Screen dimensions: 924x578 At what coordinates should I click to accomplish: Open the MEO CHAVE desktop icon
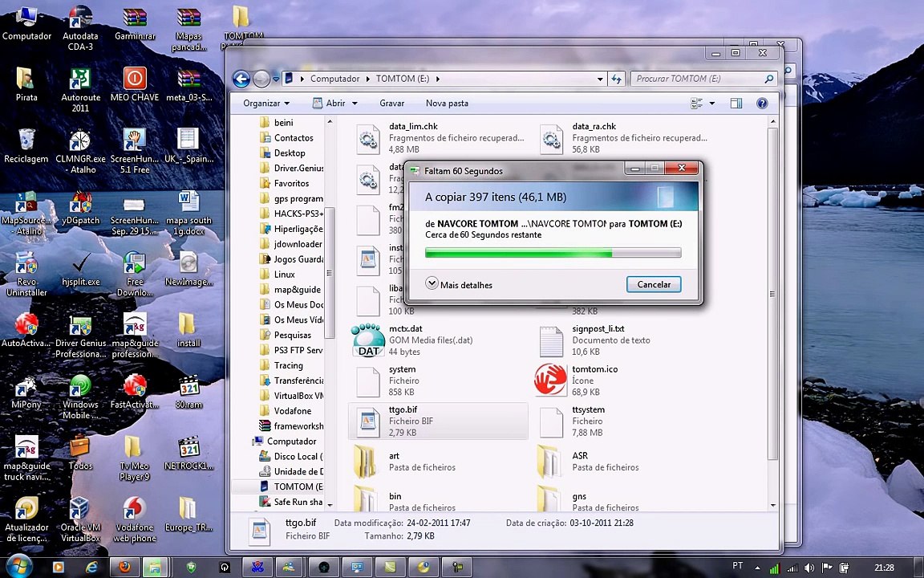pos(135,84)
